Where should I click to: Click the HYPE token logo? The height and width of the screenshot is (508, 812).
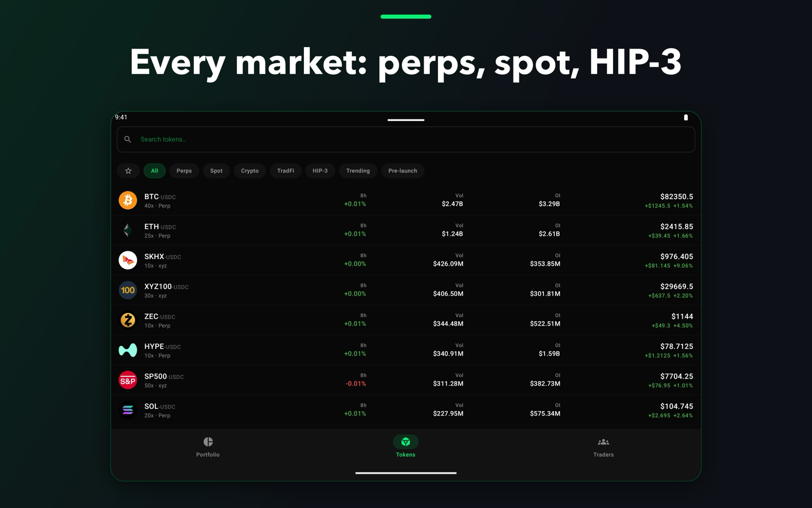[128, 350]
